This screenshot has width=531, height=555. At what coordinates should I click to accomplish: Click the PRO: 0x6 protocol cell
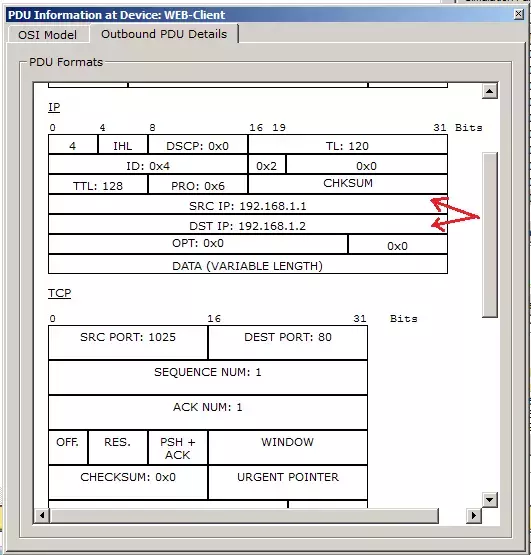pos(198,184)
